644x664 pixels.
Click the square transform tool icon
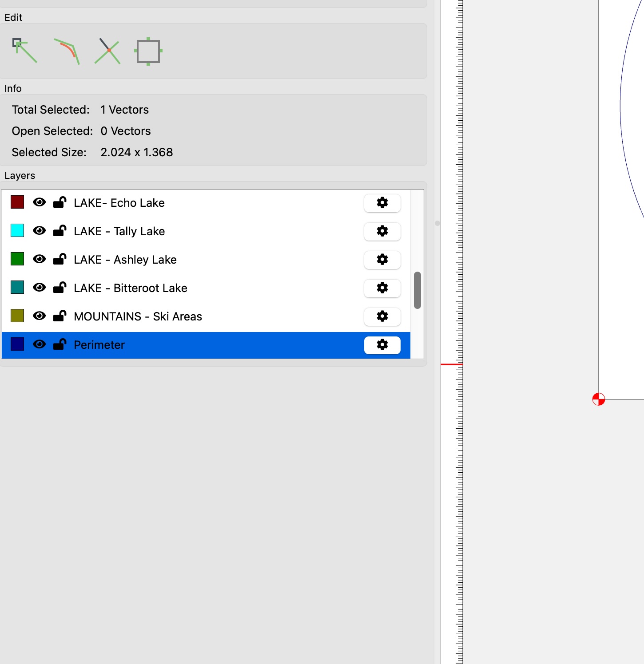tap(148, 51)
